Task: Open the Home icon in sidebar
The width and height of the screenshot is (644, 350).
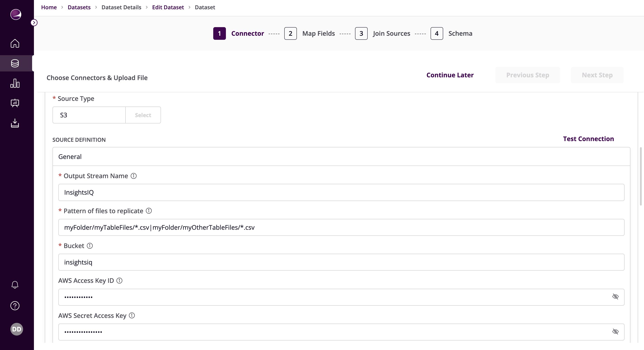Action: (x=15, y=43)
